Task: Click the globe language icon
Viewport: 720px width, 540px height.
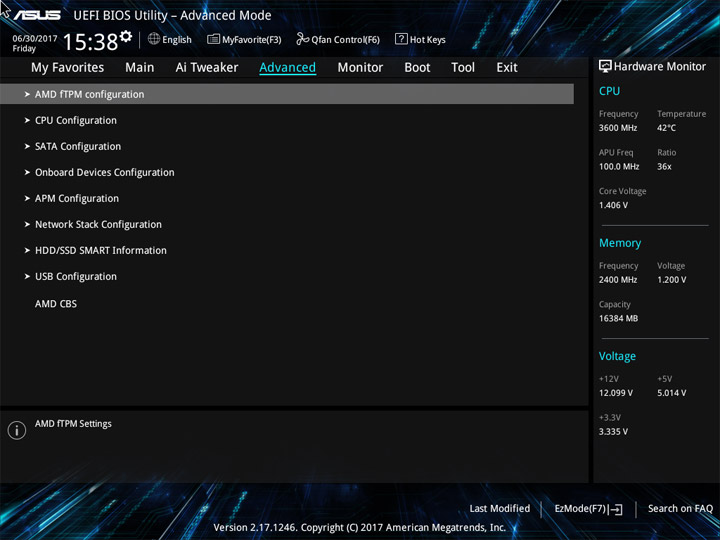Action: (x=154, y=39)
